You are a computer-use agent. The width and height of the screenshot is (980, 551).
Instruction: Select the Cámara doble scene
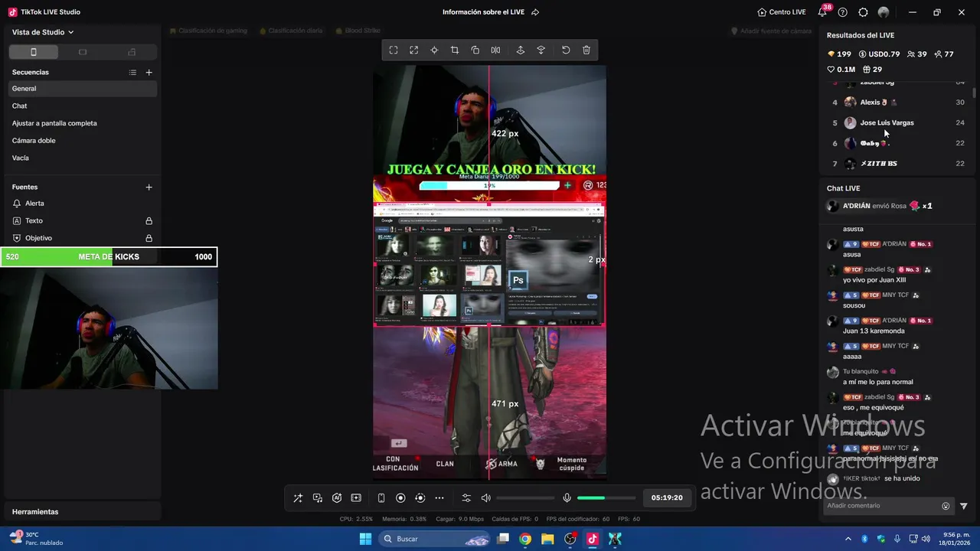[x=83, y=141]
